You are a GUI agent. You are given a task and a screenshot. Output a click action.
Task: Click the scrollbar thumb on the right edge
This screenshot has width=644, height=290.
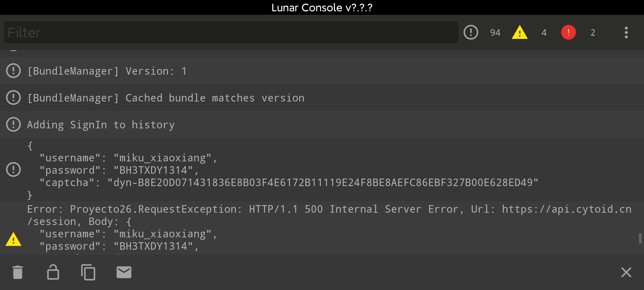(x=640, y=238)
